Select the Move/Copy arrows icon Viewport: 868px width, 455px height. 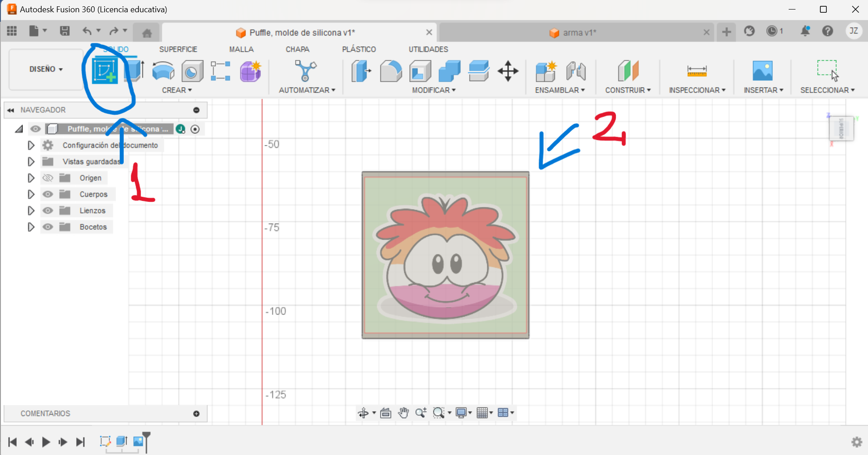tap(508, 71)
